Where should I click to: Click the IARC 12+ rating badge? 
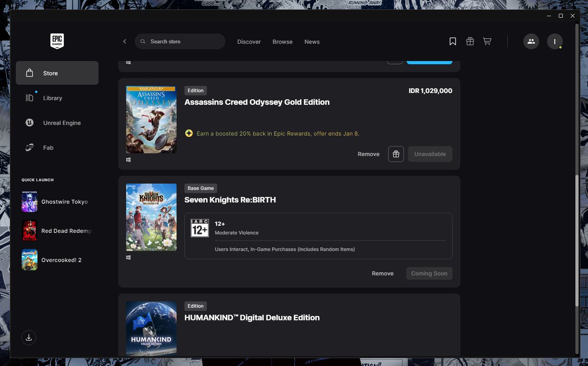pos(199,228)
